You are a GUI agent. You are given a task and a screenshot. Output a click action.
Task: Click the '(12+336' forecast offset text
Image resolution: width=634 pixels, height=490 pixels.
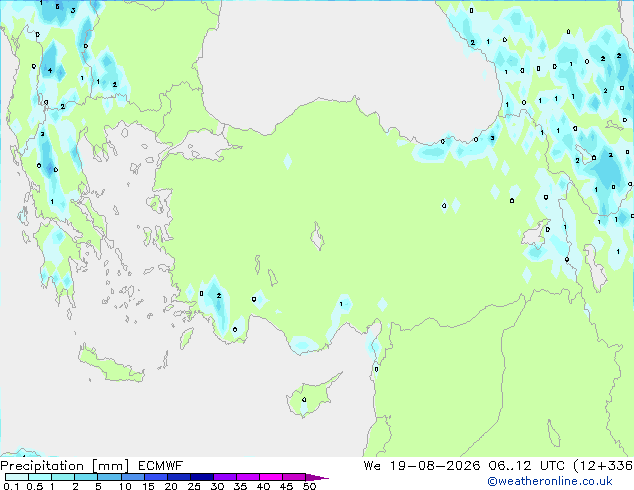[603, 466]
